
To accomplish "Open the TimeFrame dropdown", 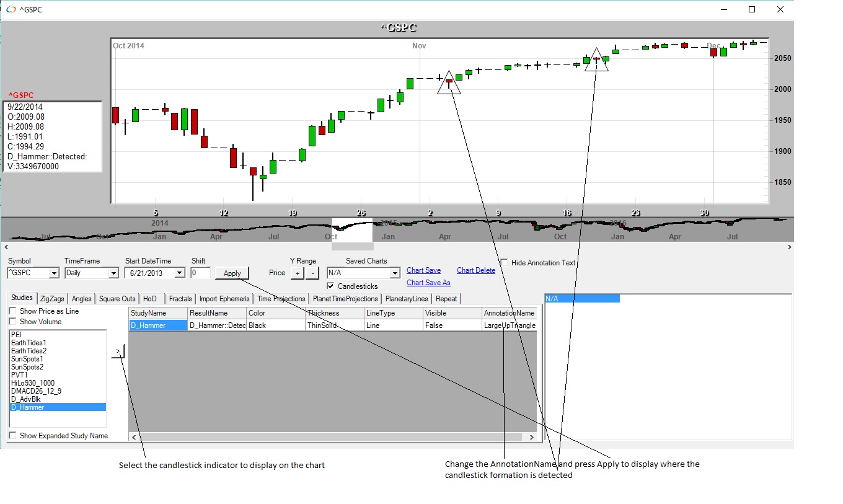I will tap(113, 273).
